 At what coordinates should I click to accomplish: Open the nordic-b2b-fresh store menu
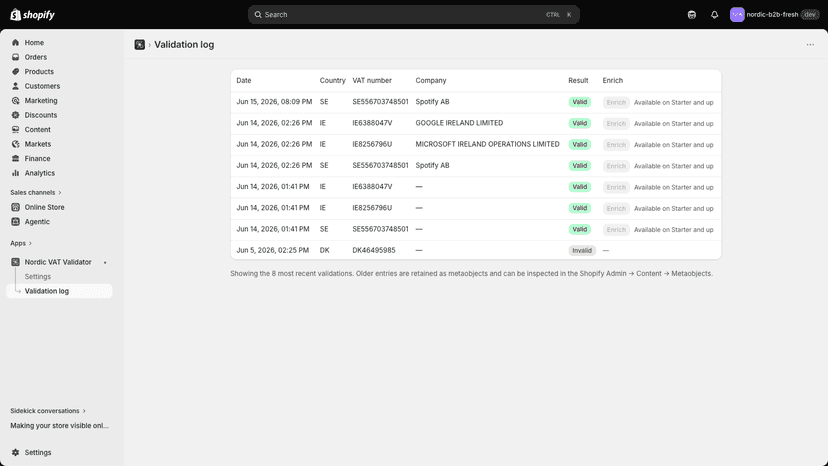(774, 15)
